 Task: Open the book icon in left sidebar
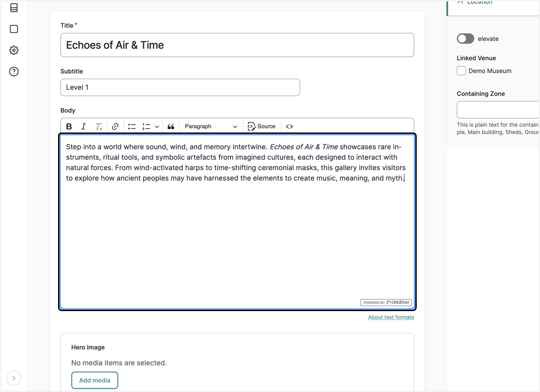pyautogui.click(x=14, y=8)
